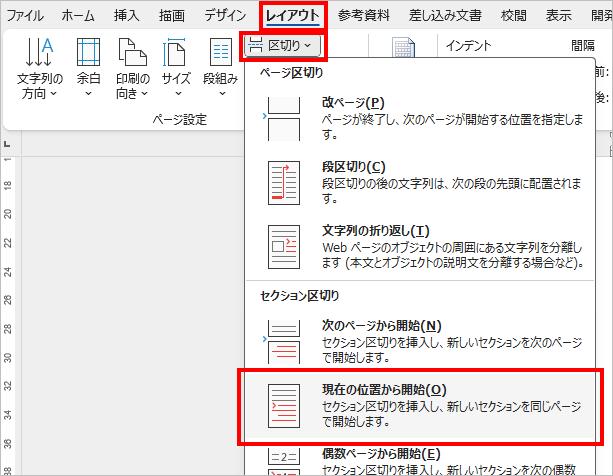Click the 現在の位置から開始 icon
The height and width of the screenshot is (476, 613).
point(284,406)
